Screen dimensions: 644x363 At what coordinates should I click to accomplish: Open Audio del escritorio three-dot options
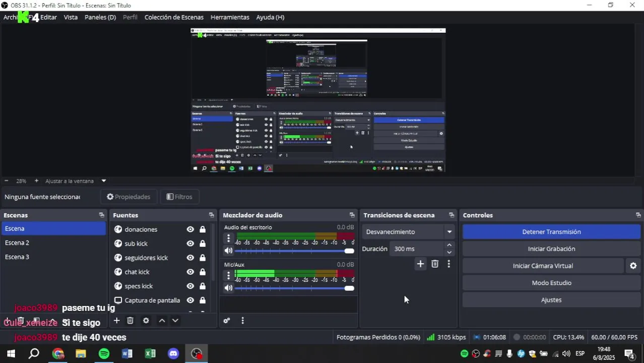coord(228,238)
